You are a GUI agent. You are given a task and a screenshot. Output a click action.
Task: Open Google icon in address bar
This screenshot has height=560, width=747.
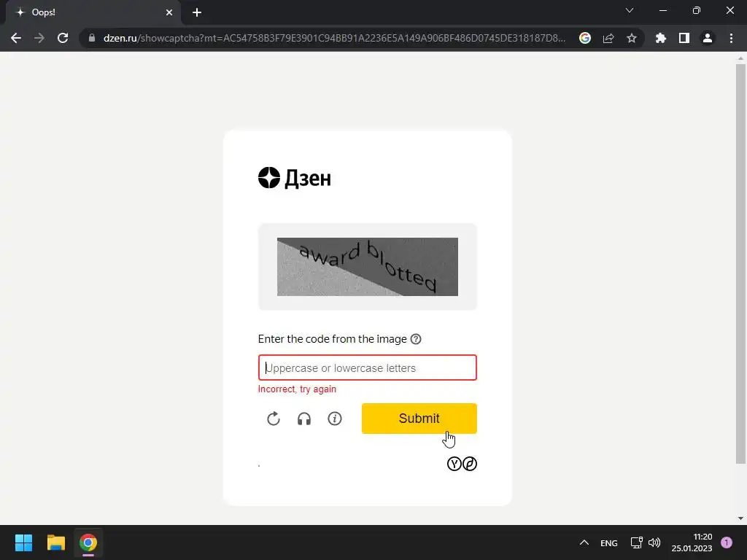(585, 38)
